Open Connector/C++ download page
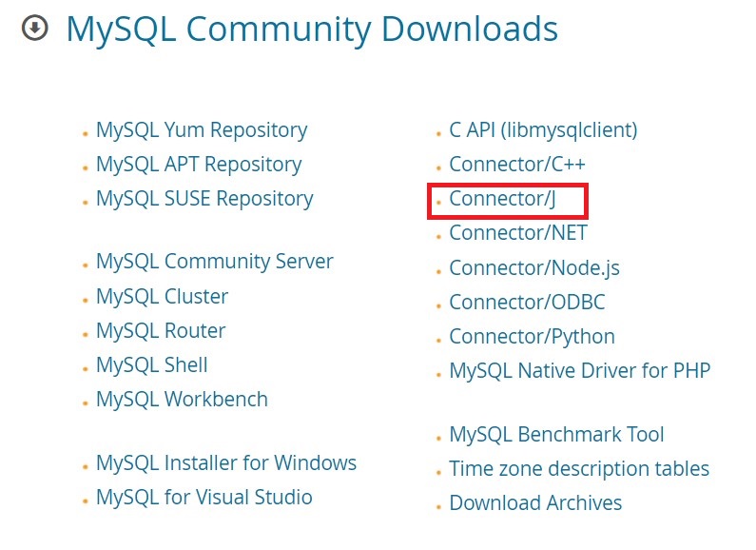This screenshot has height=550, width=756. coord(517,165)
